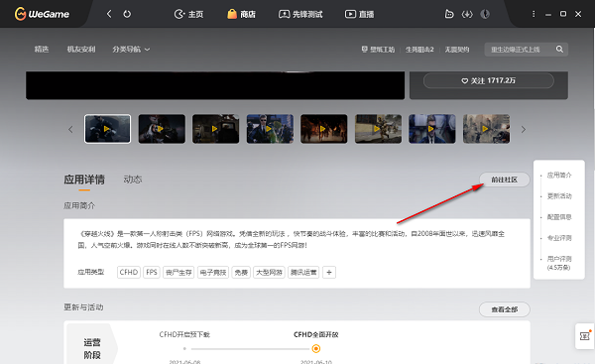Click the 腾讯运营 tag
The height and width of the screenshot is (364, 595).
pos(303,272)
